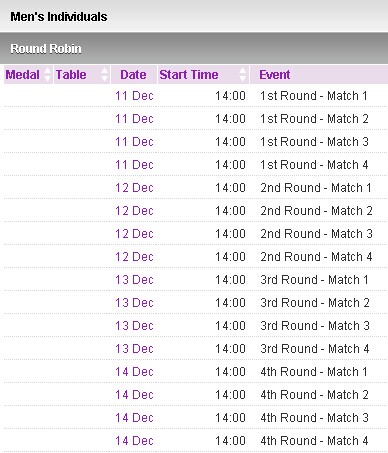Image resolution: width=388 pixels, height=453 pixels.
Task: Open 11 Dec date for 1st Round Match 1
Action: click(x=134, y=96)
